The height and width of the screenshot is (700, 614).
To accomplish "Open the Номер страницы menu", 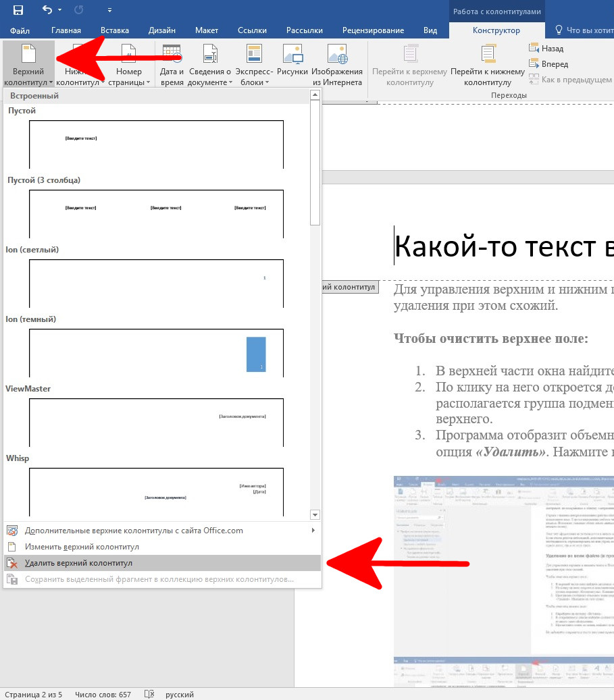I will tap(129, 64).
